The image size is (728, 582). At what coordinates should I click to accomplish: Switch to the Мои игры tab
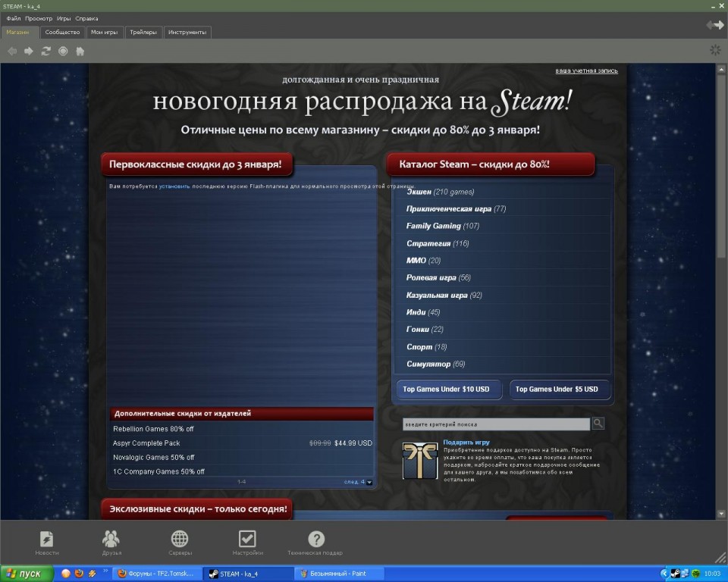click(x=104, y=33)
